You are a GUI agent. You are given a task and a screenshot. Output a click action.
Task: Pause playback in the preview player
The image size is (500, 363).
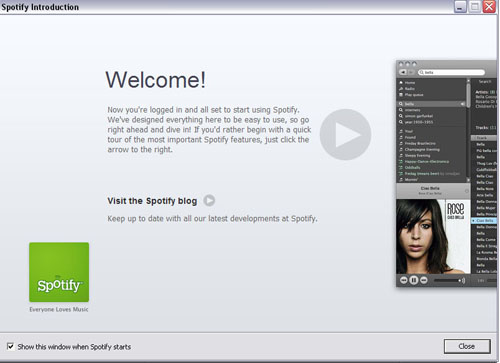(414, 280)
